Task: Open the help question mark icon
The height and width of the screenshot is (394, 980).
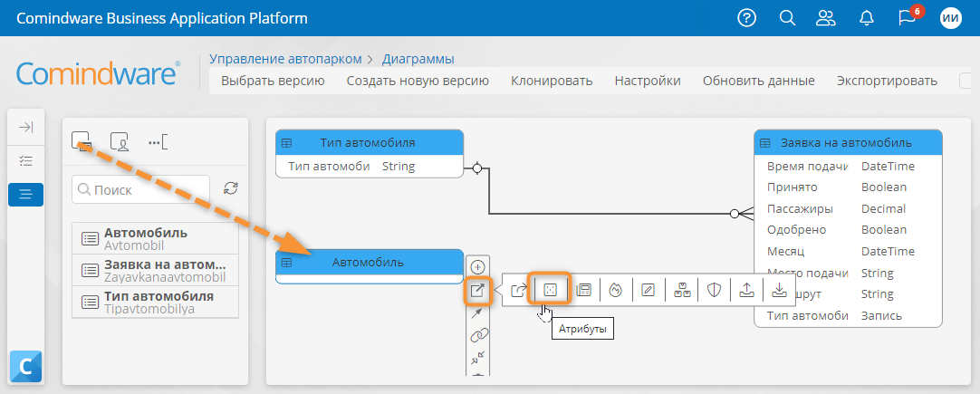Action: click(747, 17)
